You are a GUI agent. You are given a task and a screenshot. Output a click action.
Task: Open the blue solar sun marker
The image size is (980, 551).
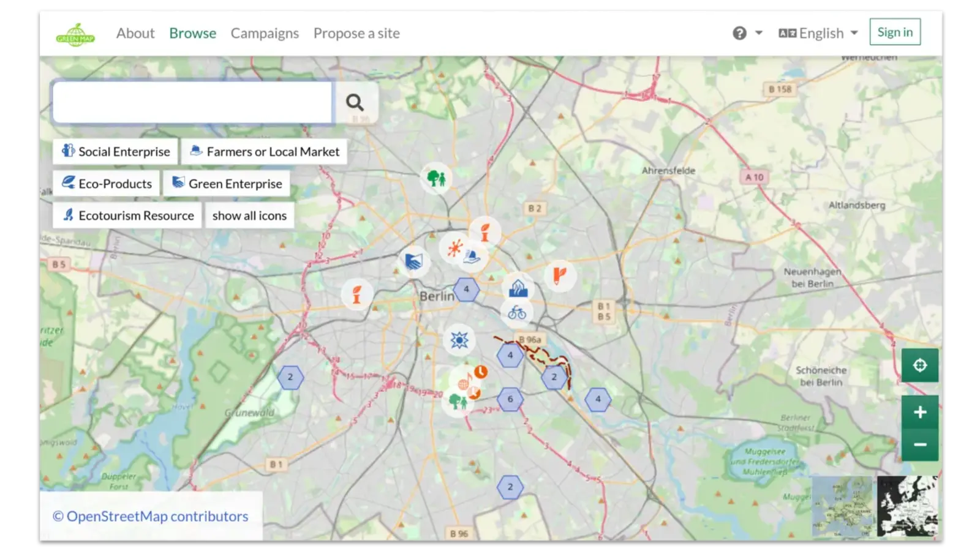click(459, 340)
